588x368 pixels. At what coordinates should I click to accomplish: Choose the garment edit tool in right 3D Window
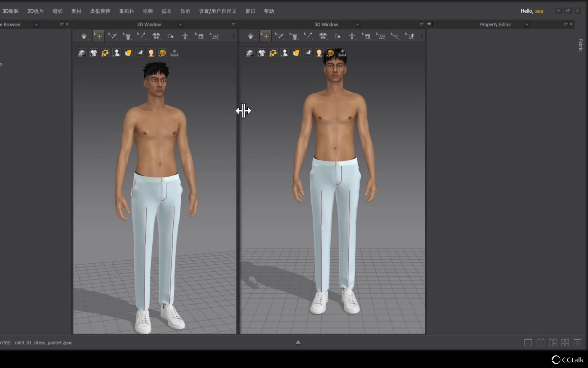(x=294, y=36)
